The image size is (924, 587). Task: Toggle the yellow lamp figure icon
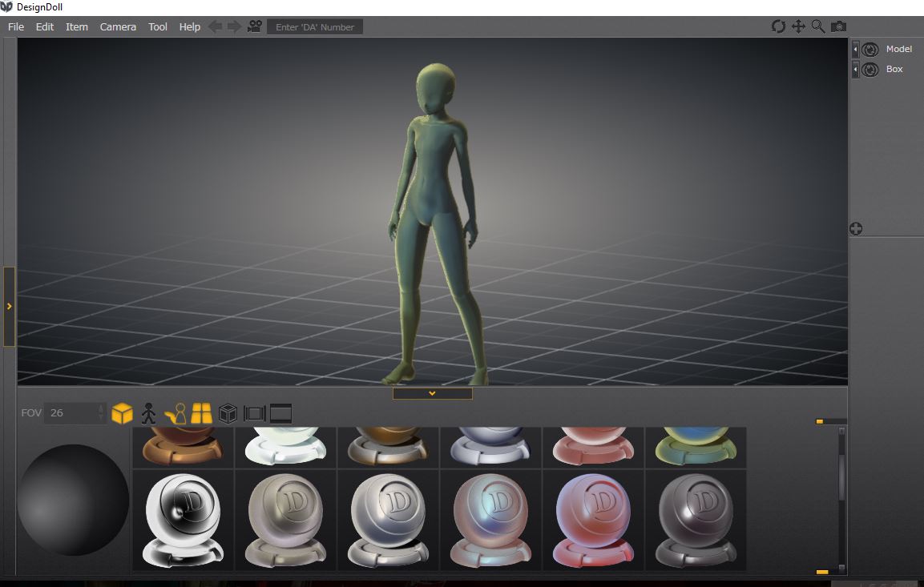pyautogui.click(x=176, y=413)
